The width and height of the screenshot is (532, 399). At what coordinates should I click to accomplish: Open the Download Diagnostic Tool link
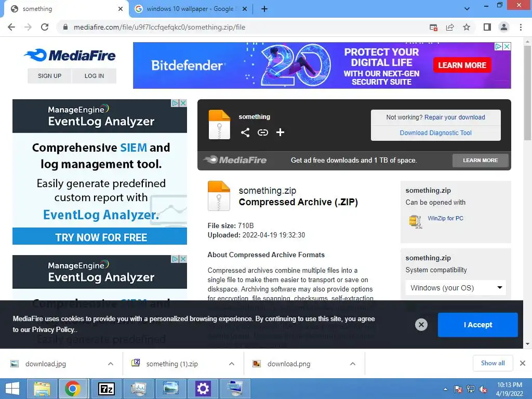point(436,132)
